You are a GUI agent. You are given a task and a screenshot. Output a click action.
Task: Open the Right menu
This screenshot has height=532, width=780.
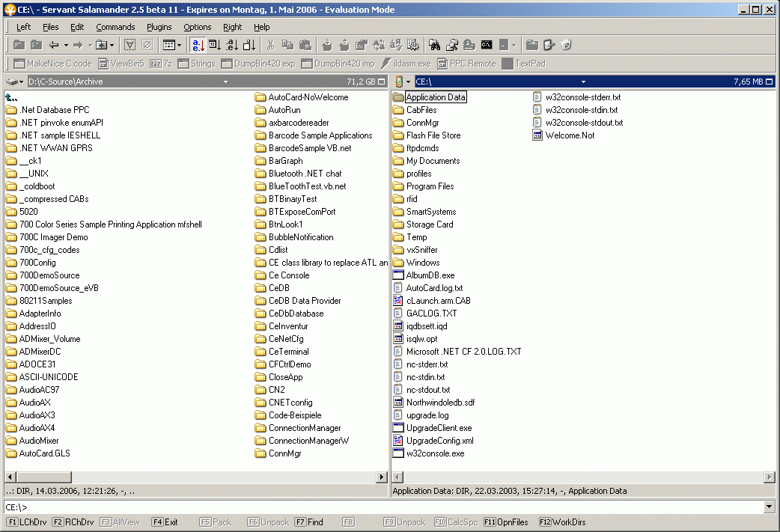click(232, 28)
